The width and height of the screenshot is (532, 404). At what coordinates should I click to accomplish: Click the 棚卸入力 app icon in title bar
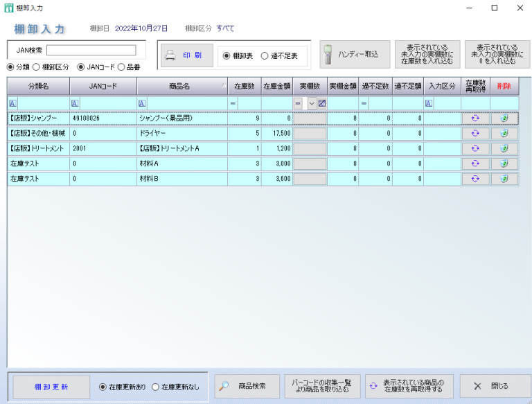point(8,8)
